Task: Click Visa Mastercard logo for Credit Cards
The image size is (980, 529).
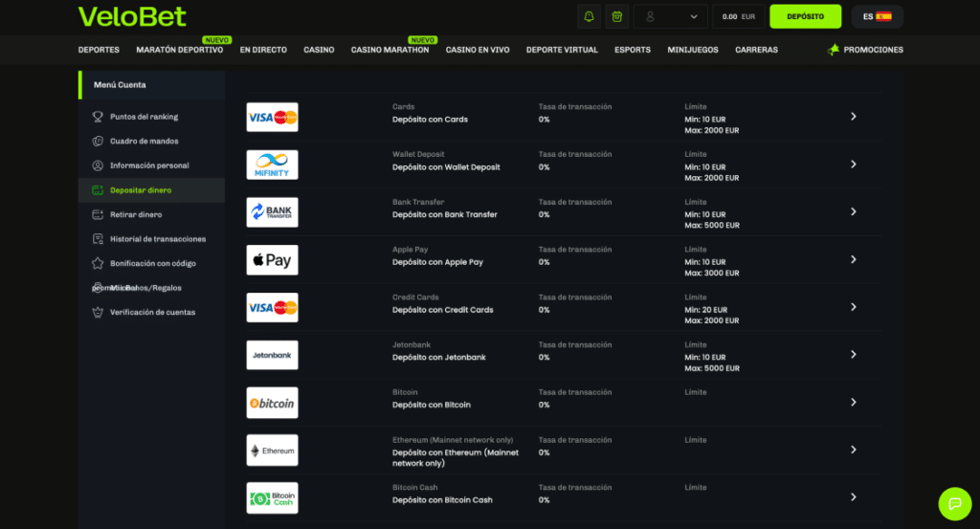Action: [x=272, y=307]
